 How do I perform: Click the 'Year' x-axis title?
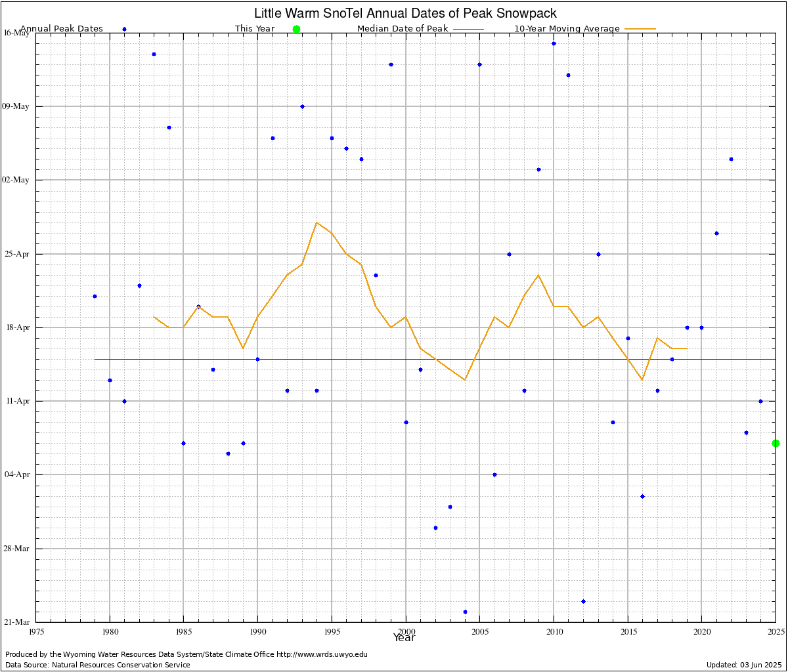point(404,637)
